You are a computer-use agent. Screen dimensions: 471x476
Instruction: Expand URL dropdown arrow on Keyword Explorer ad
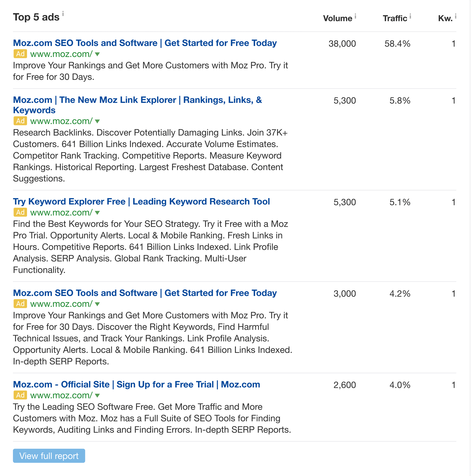[x=97, y=213]
